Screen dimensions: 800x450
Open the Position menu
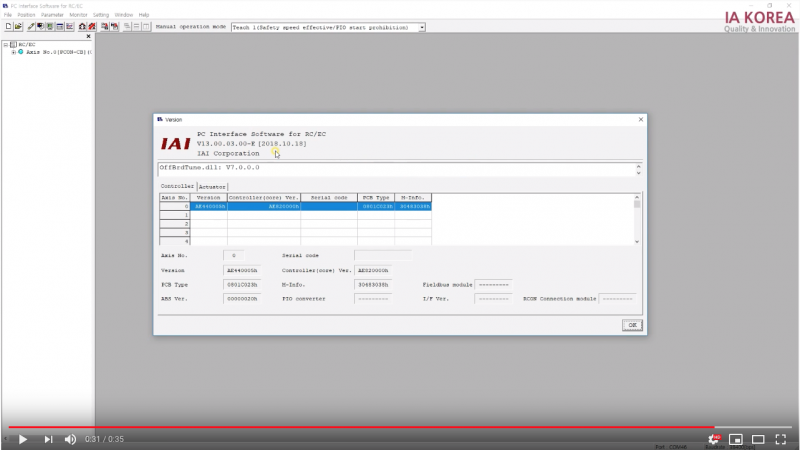(x=26, y=15)
